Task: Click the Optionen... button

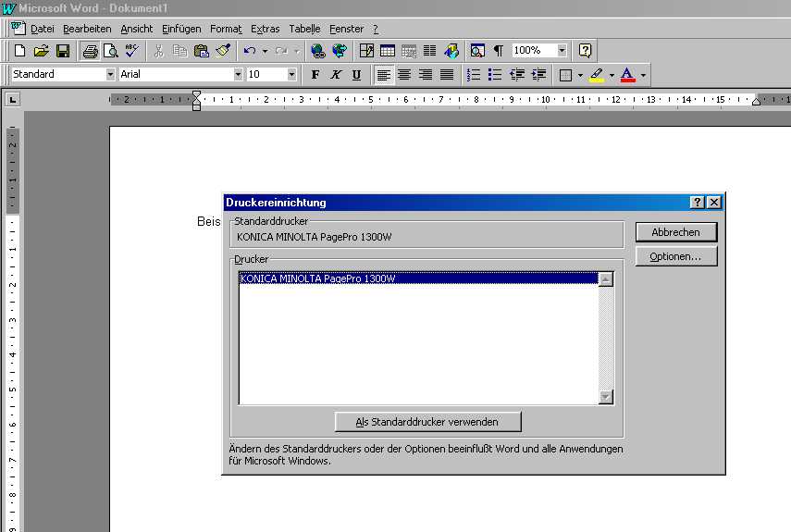Action: pos(676,256)
